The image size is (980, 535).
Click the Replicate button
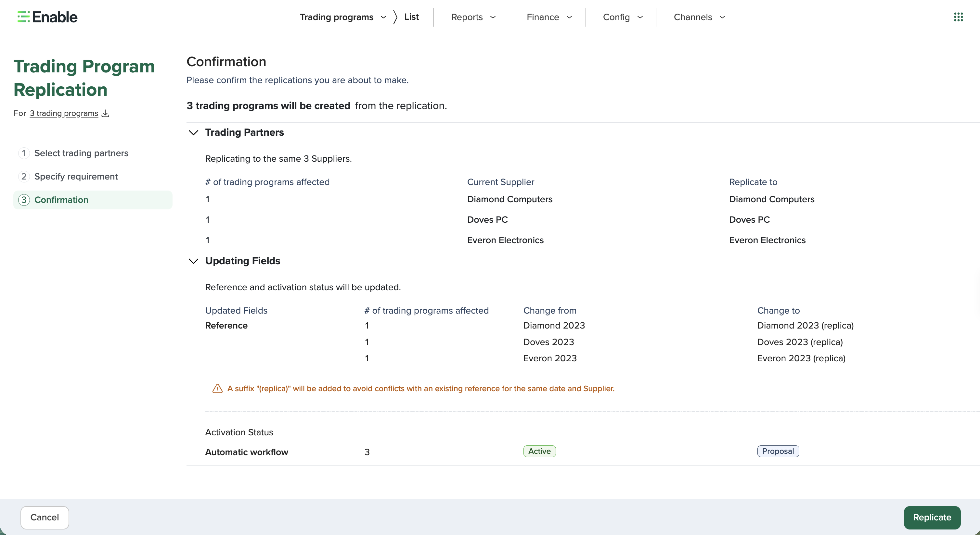coord(932,517)
